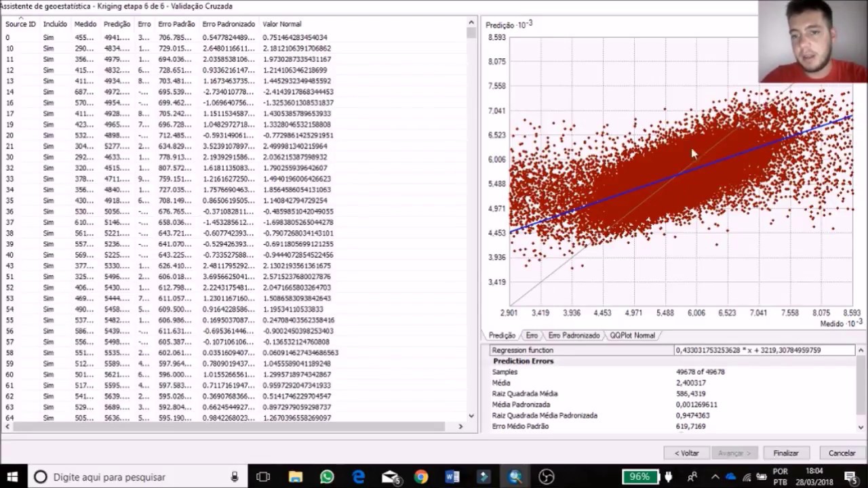Click the table's vertical scrollbar down arrow
Viewport: 868px width, 488px height.
point(471,415)
